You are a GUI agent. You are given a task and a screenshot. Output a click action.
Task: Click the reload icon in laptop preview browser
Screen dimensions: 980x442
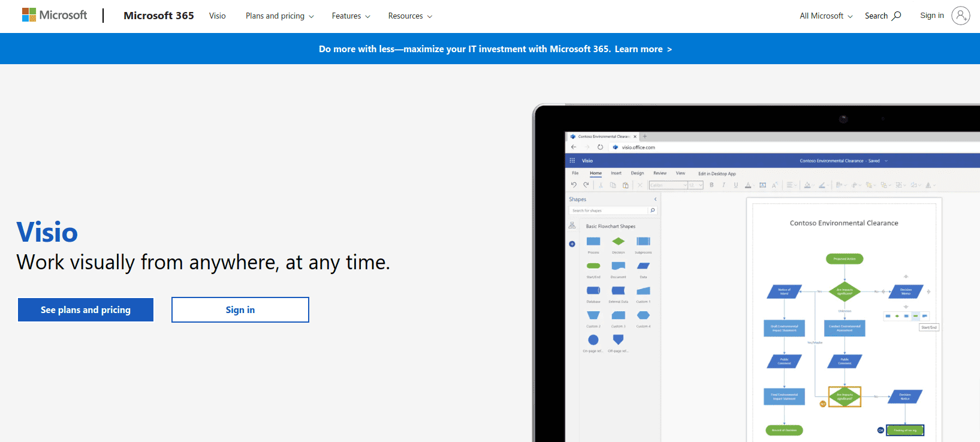600,147
